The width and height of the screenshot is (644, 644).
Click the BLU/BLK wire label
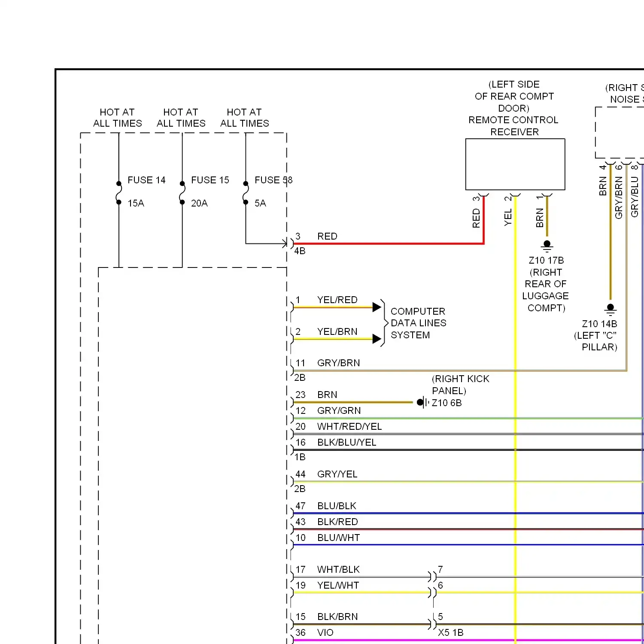pyautogui.click(x=337, y=506)
